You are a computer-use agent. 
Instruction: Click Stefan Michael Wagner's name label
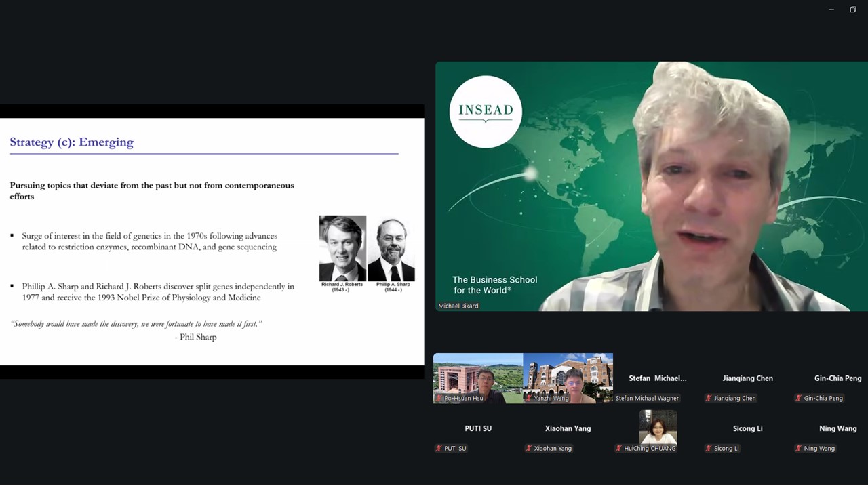tap(647, 399)
